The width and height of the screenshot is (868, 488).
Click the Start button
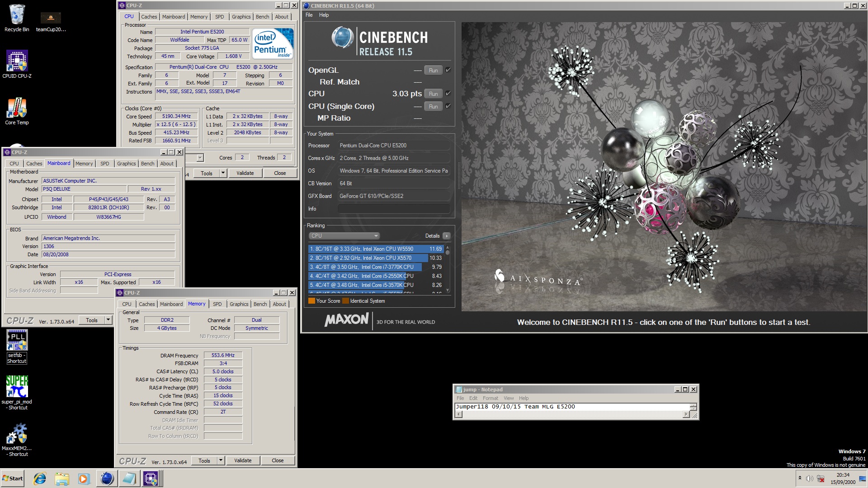[x=13, y=479]
